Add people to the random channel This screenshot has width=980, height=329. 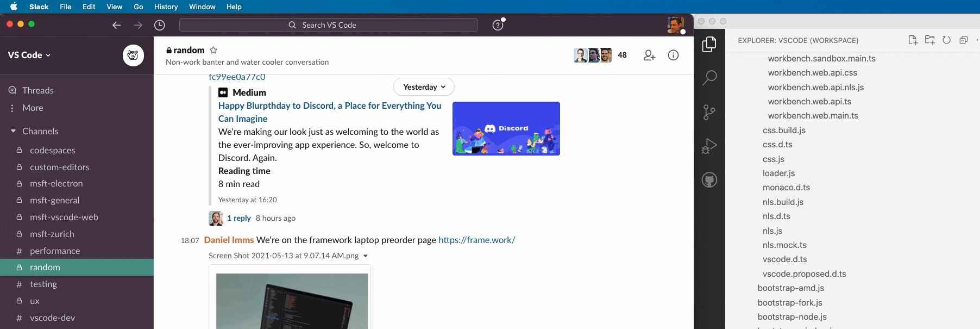pos(649,55)
